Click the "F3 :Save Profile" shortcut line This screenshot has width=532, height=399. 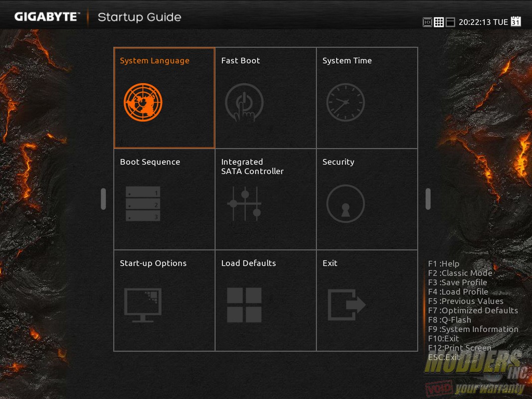[457, 282]
